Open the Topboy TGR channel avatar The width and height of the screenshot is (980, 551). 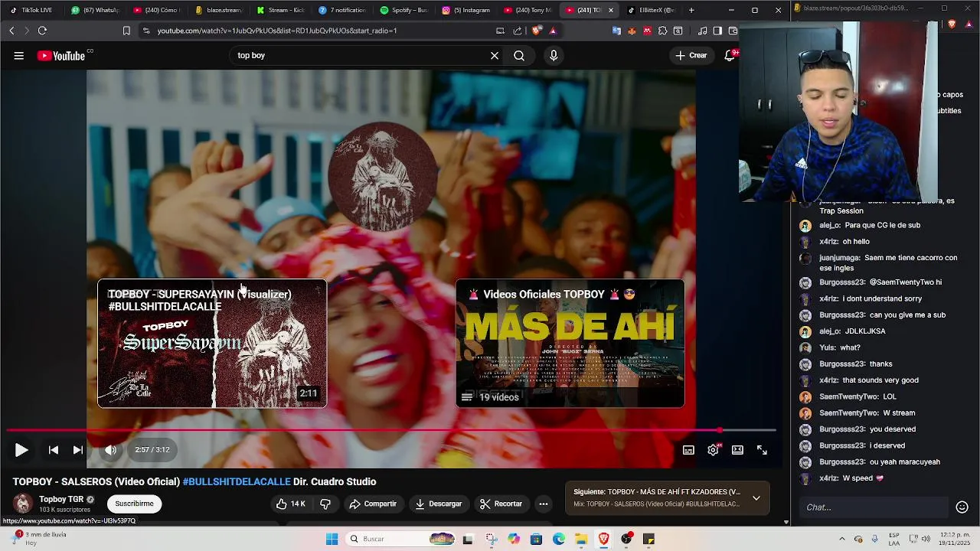[x=23, y=503]
